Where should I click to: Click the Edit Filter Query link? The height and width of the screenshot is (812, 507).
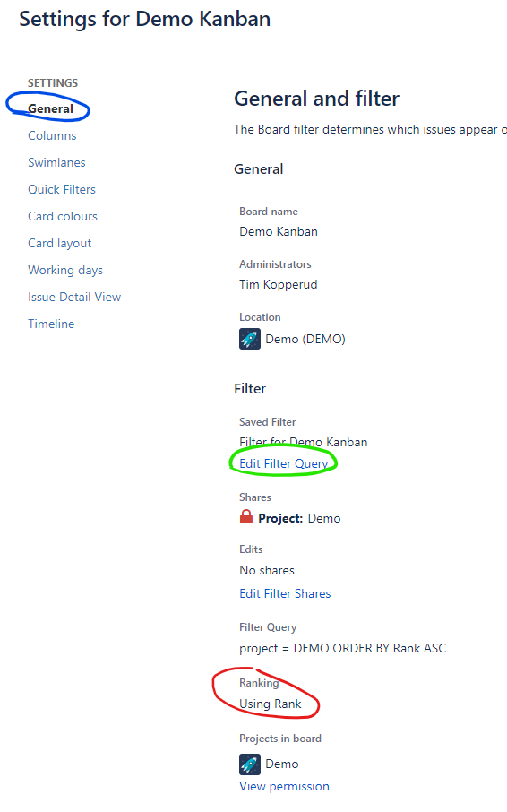(x=284, y=463)
